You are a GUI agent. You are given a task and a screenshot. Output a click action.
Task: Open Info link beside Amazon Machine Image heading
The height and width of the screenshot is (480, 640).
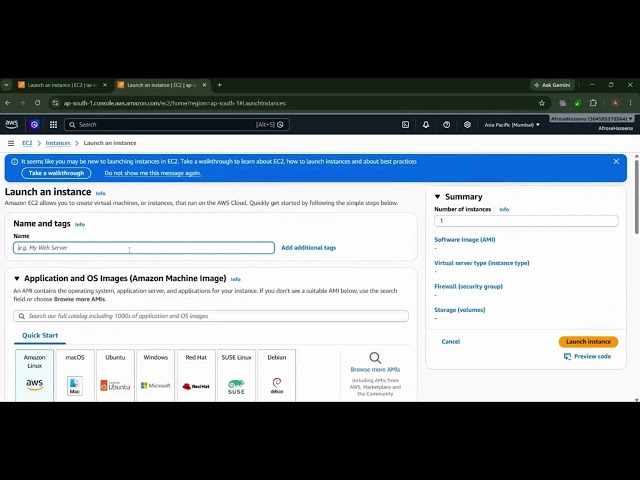click(236, 280)
